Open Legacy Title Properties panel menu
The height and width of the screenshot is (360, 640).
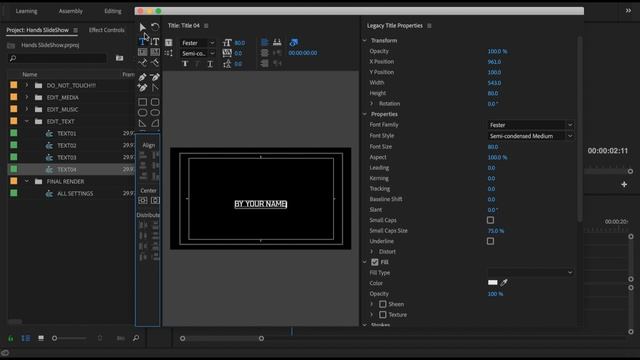(429, 26)
